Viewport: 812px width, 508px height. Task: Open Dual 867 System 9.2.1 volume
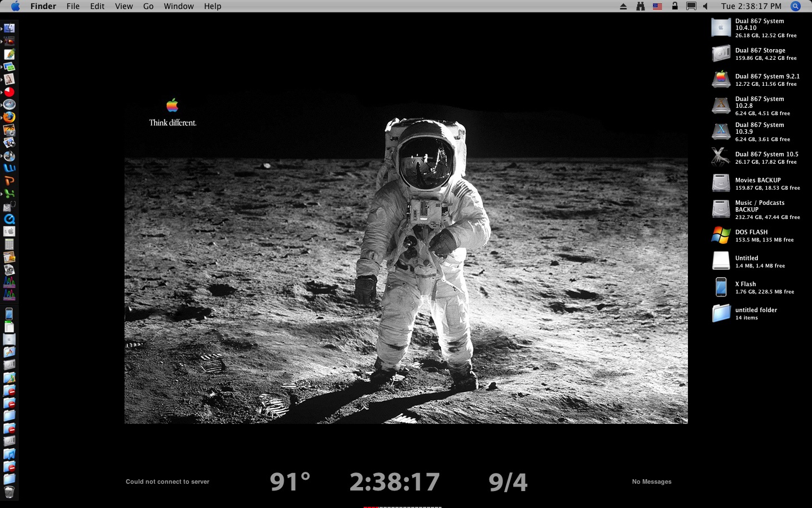[721, 80]
